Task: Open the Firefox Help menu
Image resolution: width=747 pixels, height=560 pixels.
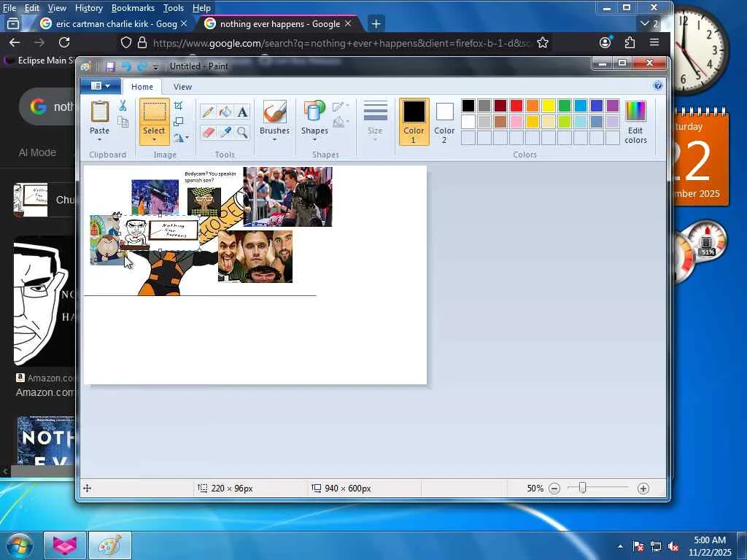Action: click(x=201, y=8)
